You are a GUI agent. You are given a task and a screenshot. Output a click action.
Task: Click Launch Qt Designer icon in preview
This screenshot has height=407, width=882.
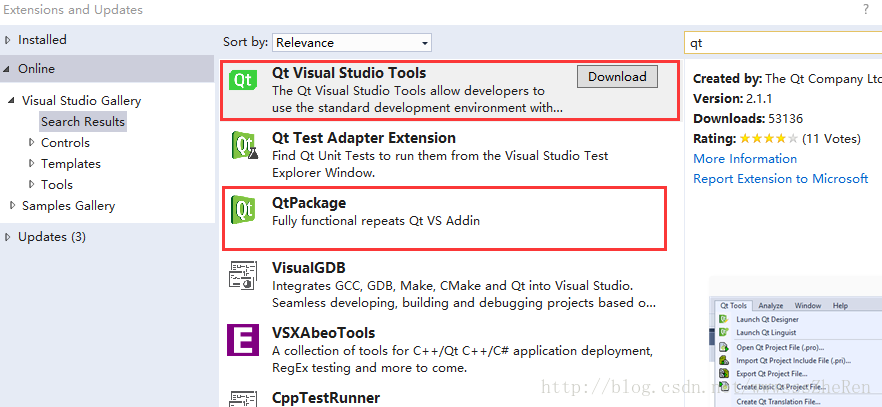[724, 319]
